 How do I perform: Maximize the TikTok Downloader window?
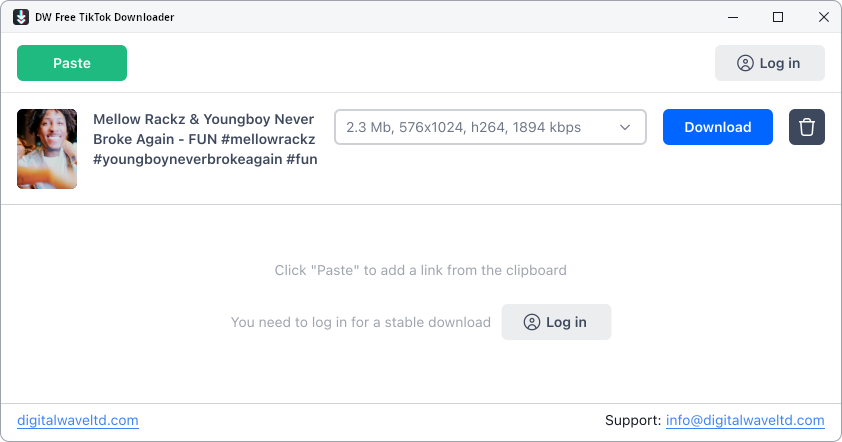778,17
